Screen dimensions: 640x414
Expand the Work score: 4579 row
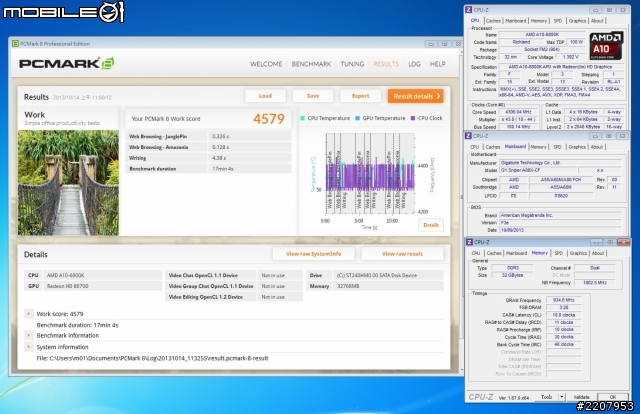coord(29,314)
